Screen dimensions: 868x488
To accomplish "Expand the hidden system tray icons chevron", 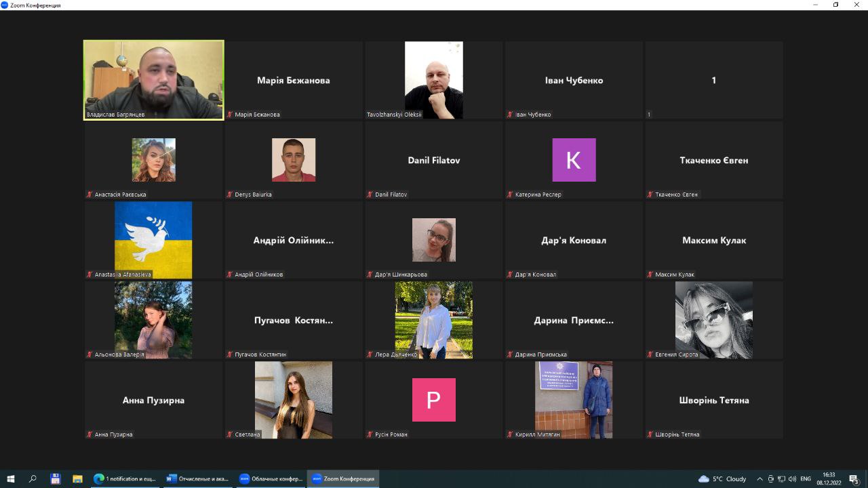I will point(759,479).
